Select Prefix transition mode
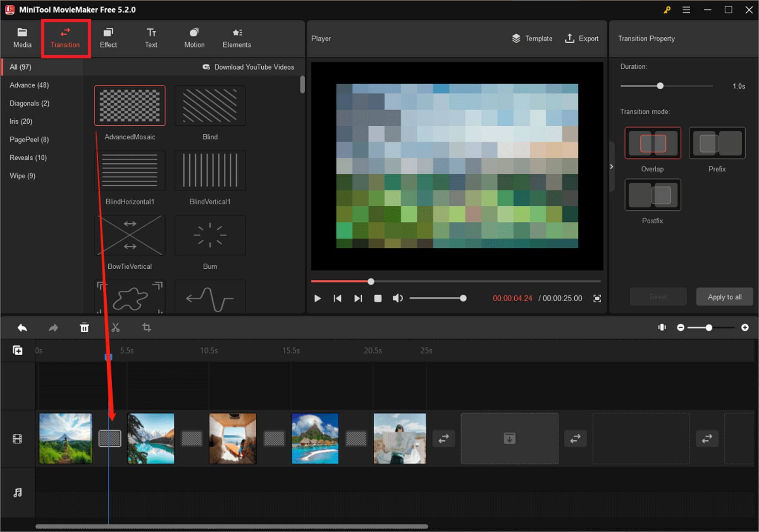This screenshot has width=759, height=532. click(717, 143)
